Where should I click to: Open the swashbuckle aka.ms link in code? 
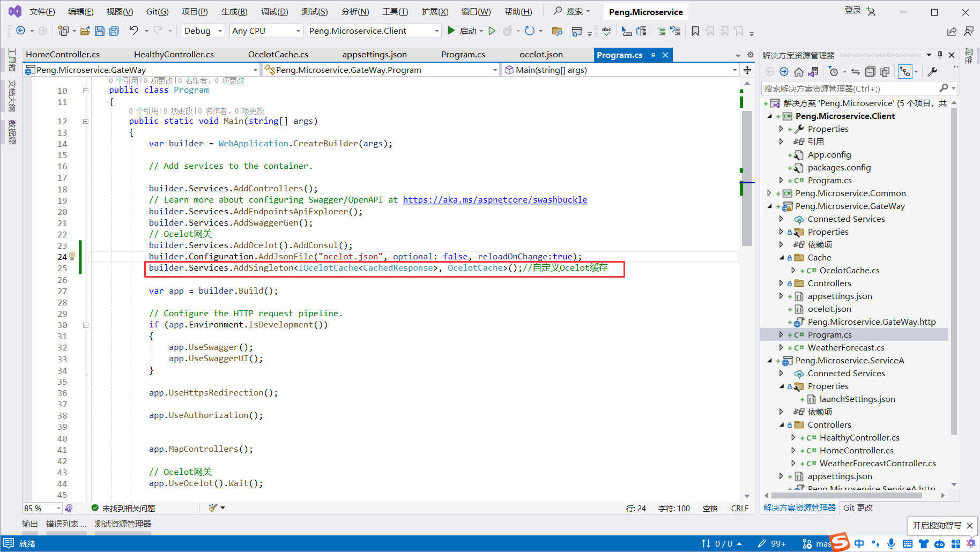(x=495, y=200)
